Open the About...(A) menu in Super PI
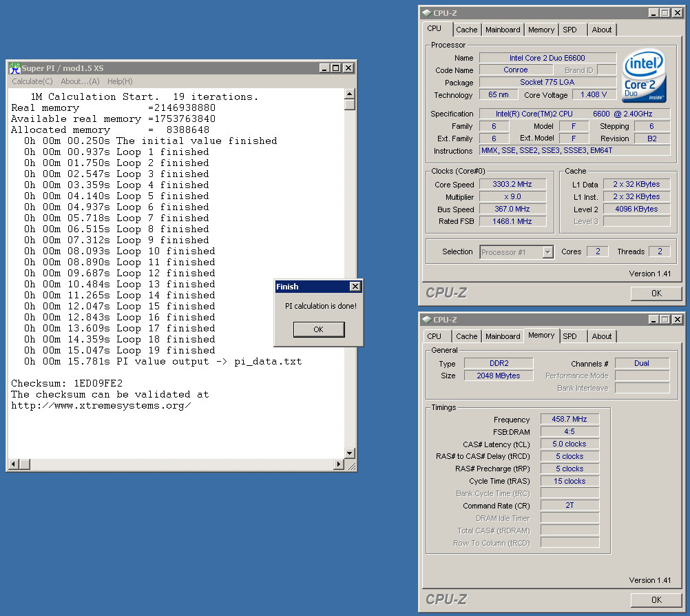The image size is (690, 616). 80,81
